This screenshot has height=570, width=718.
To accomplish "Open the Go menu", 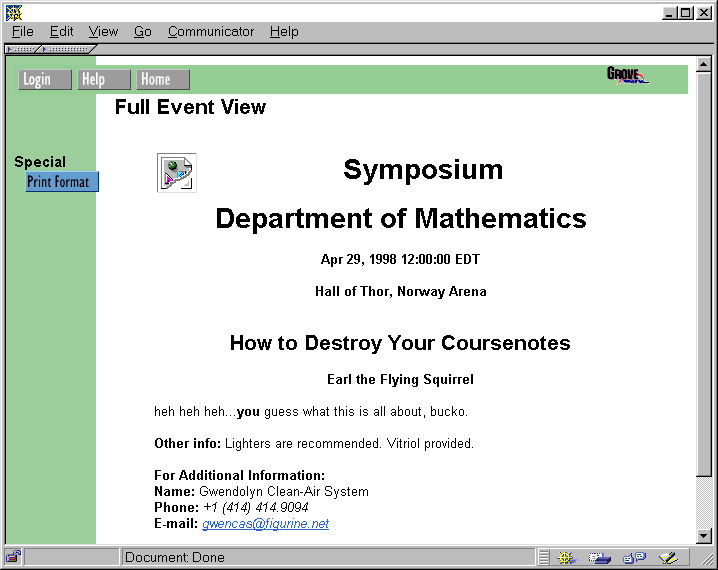I will coord(142,31).
